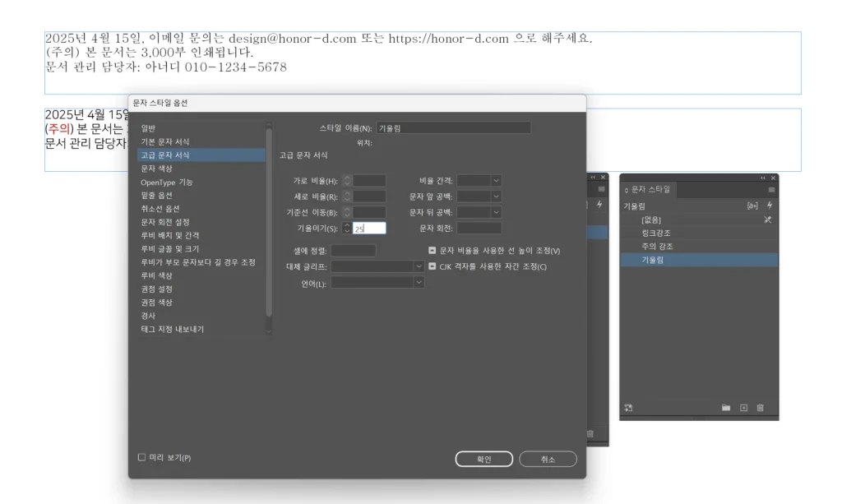Viewport: 842px width, 504px height.
Task: Click the design@honor-d.com text in the document
Action: (x=292, y=39)
